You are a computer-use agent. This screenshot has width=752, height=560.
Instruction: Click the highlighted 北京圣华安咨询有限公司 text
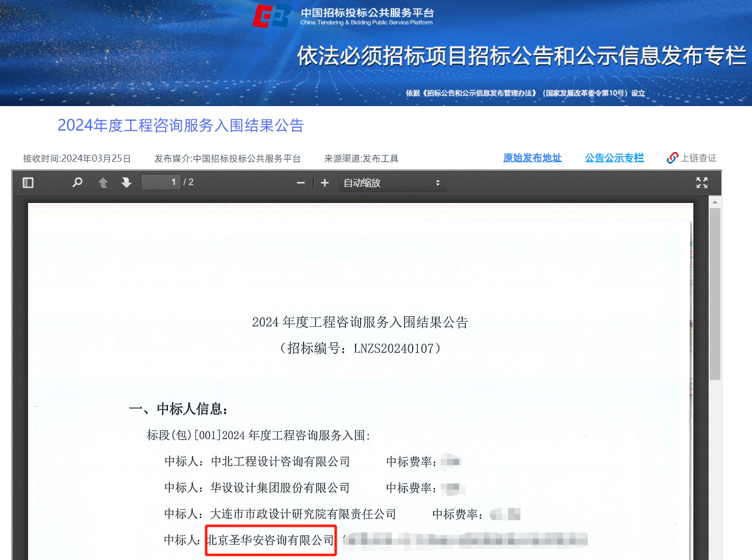point(270,540)
